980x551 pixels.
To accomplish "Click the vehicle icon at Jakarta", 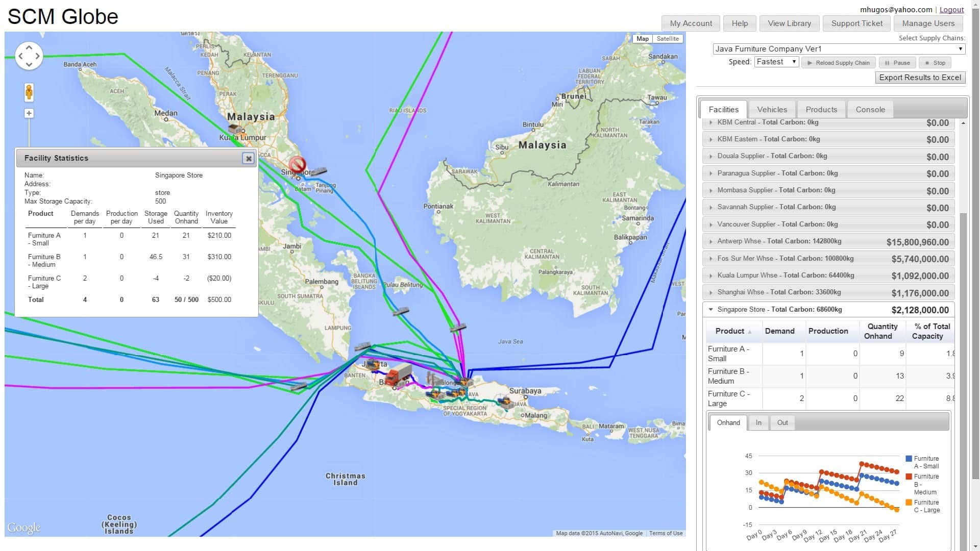I will 372,364.
